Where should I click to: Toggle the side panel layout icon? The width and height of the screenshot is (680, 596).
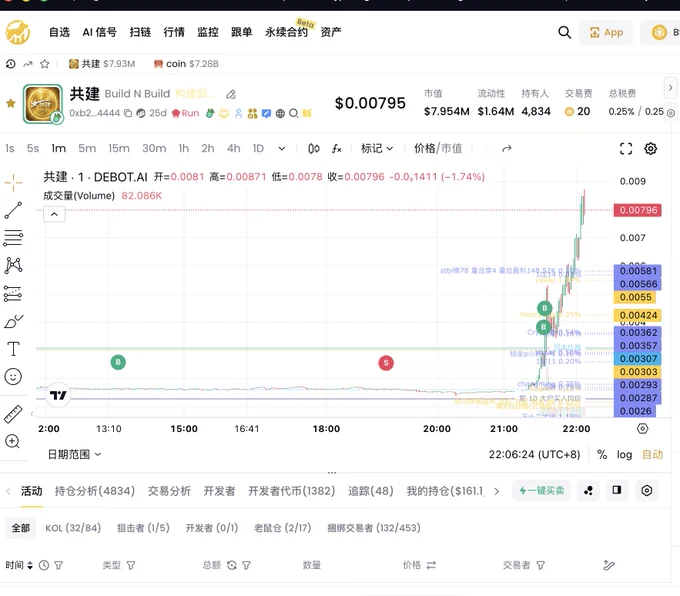click(x=617, y=491)
